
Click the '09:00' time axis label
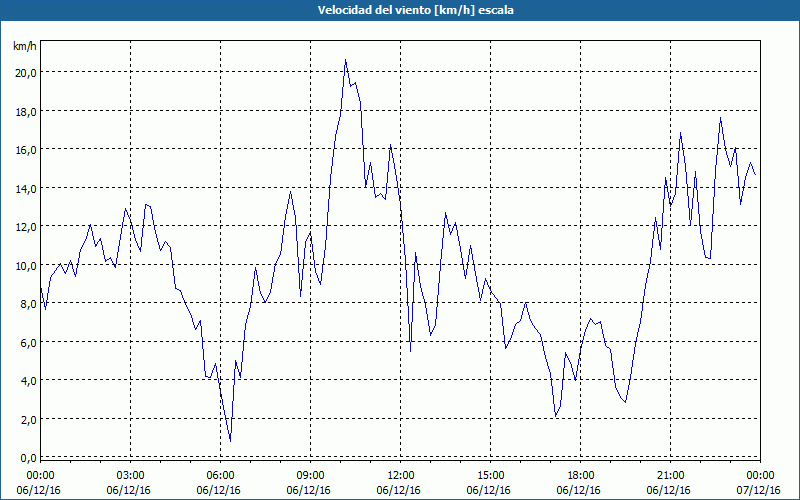coord(310,476)
